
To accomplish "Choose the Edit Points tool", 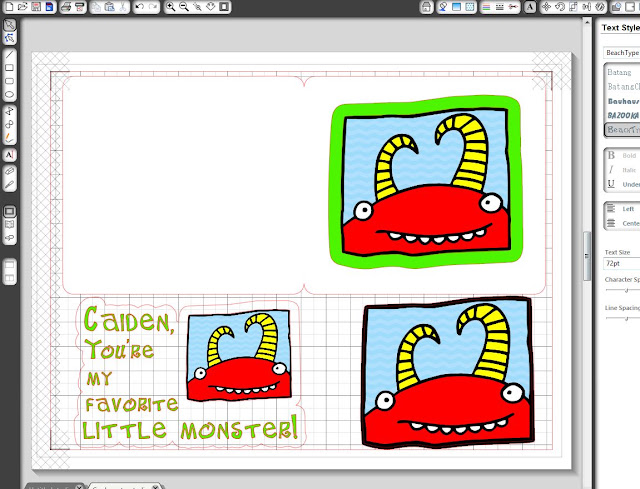I will point(9,39).
